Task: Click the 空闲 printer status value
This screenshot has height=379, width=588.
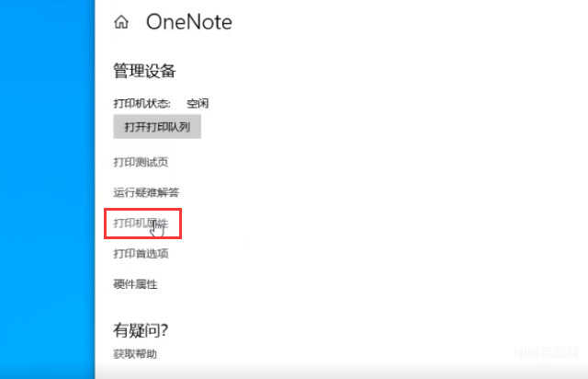Action: 198,103
